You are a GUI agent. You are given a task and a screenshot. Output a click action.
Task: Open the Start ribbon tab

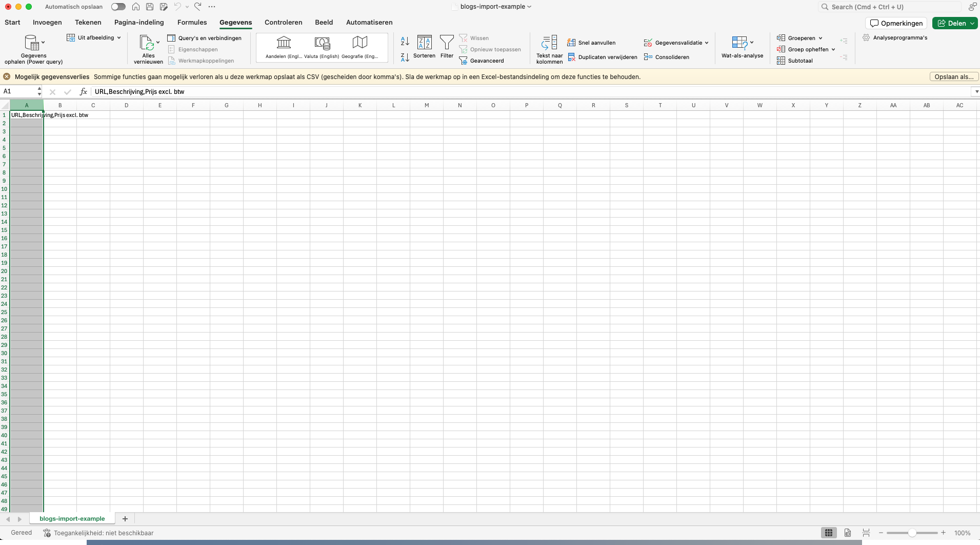click(x=12, y=22)
